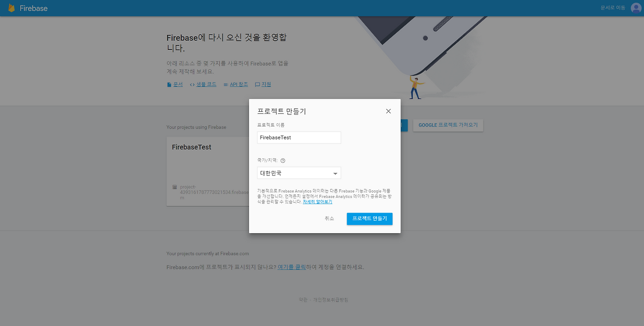
Task: Open the FirebaseTest project card
Action: (x=208, y=171)
